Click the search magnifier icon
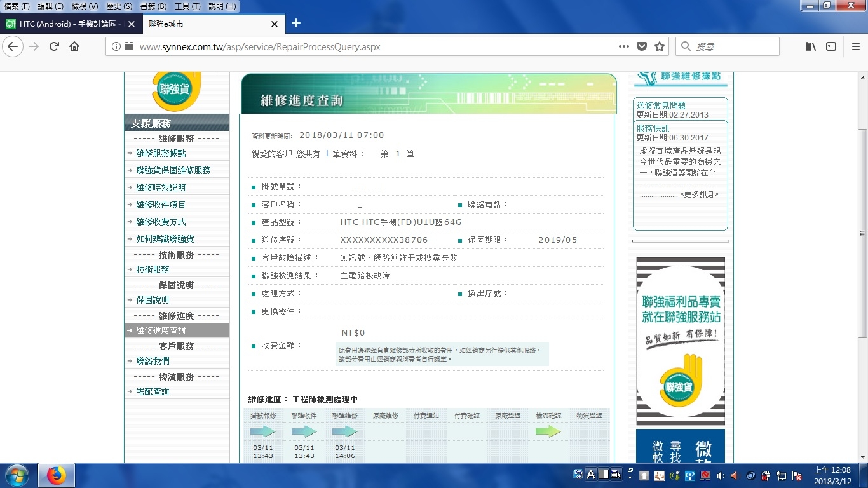Screen dimensions: 868x488 click(686, 46)
